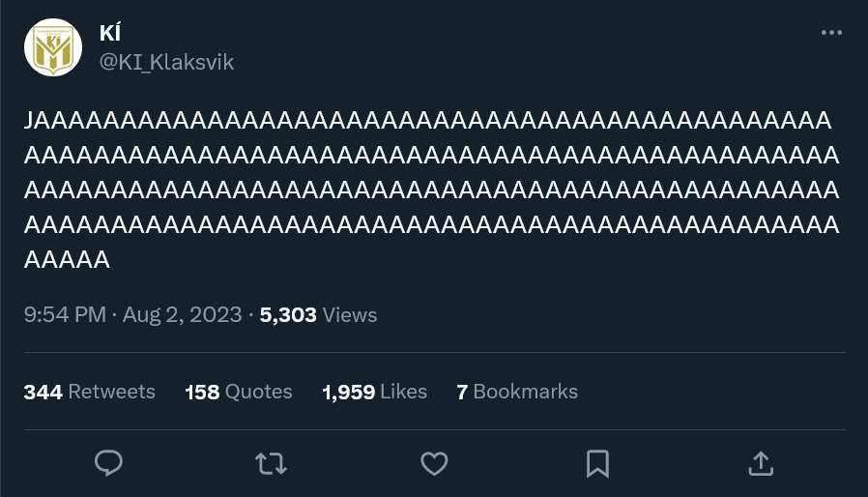
Task: View the 158 Quotes list
Action: tap(239, 392)
